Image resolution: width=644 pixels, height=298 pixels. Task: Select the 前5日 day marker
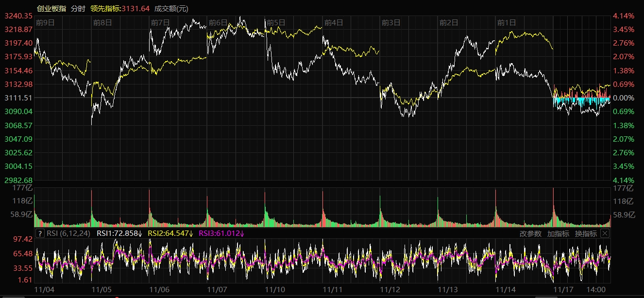(x=276, y=22)
